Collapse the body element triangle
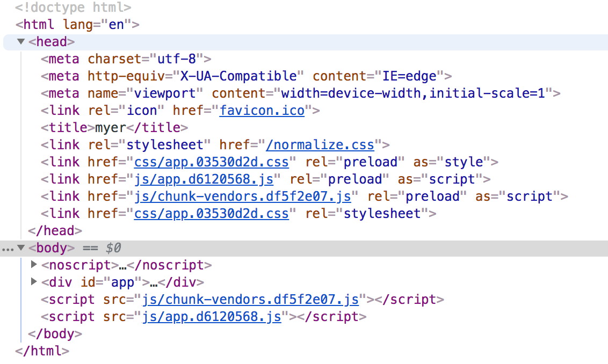608x364 pixels. coord(21,247)
